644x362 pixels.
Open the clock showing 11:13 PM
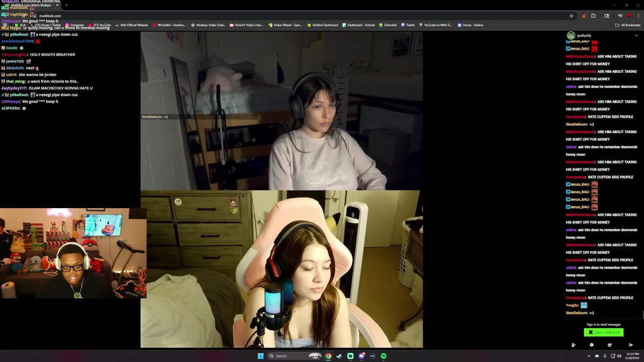632,356
